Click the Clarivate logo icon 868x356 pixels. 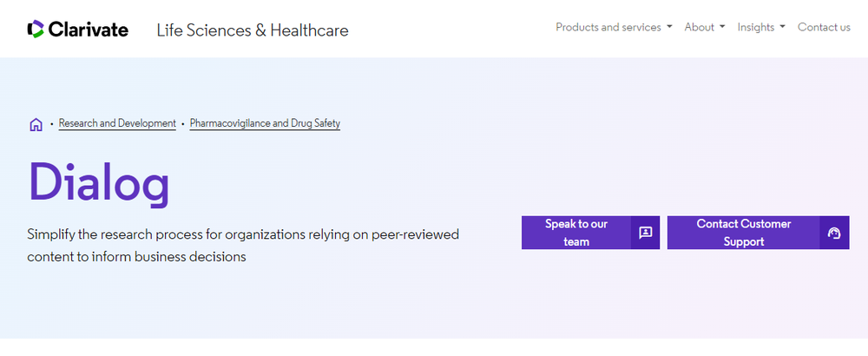(x=36, y=30)
